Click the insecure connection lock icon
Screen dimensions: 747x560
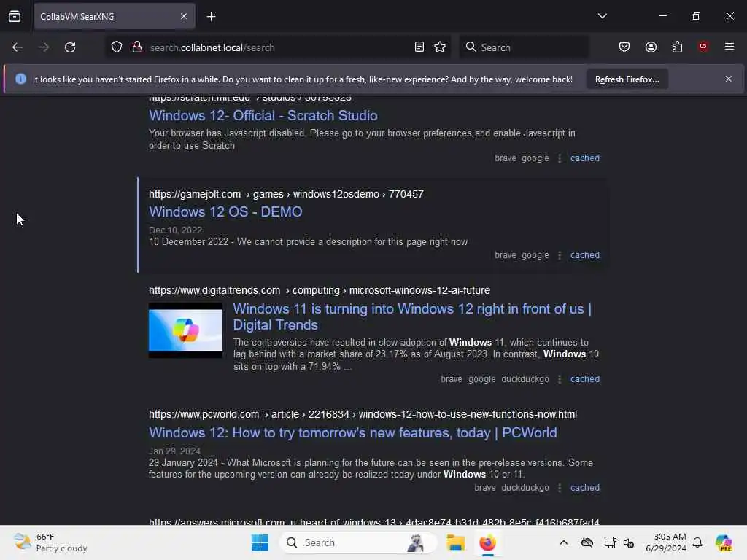[137, 47]
